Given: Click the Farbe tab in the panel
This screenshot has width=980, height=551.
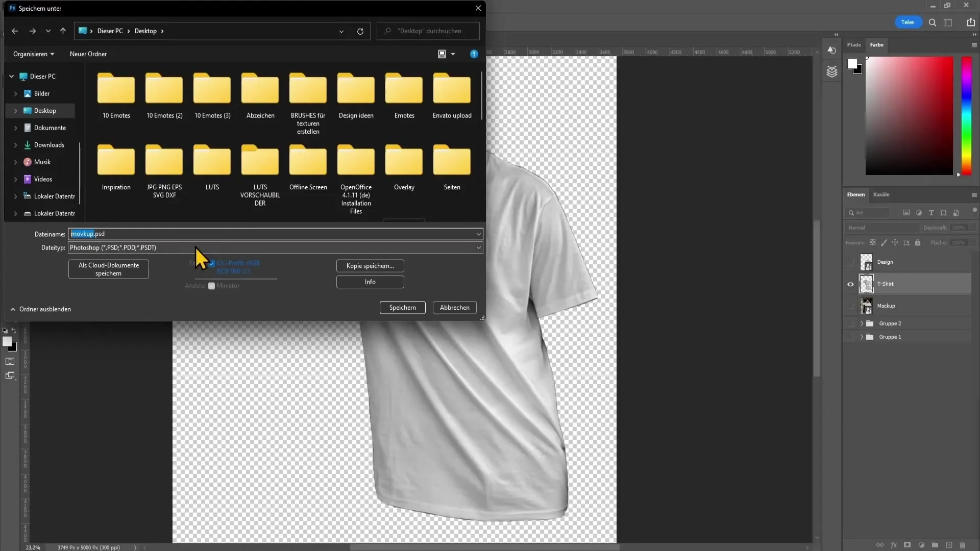Looking at the screenshot, I should [876, 44].
